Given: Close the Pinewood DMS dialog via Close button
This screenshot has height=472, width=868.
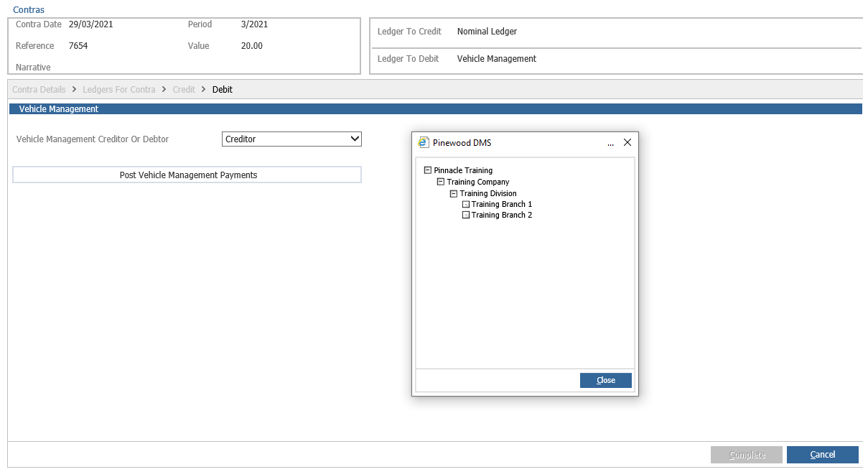Looking at the screenshot, I should [606, 380].
